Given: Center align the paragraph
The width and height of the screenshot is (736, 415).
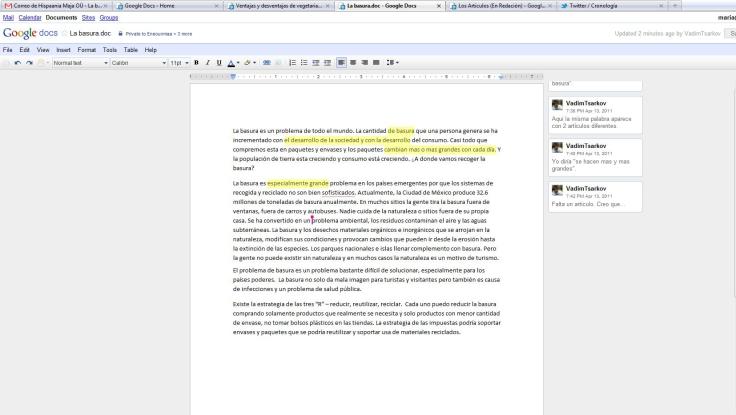Looking at the screenshot, I should coord(353,63).
